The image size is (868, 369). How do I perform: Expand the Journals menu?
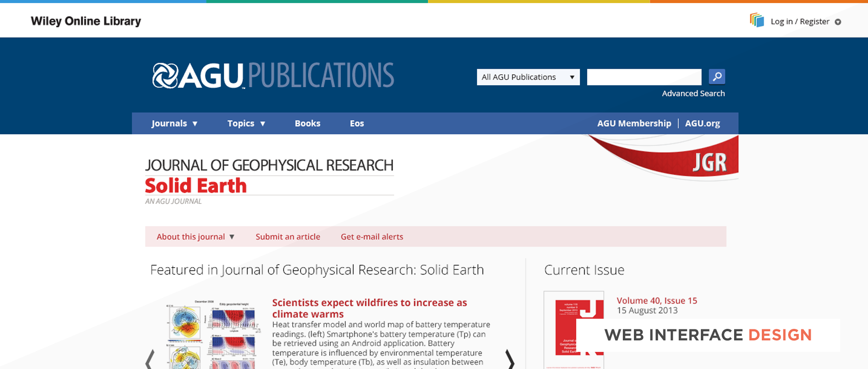174,124
